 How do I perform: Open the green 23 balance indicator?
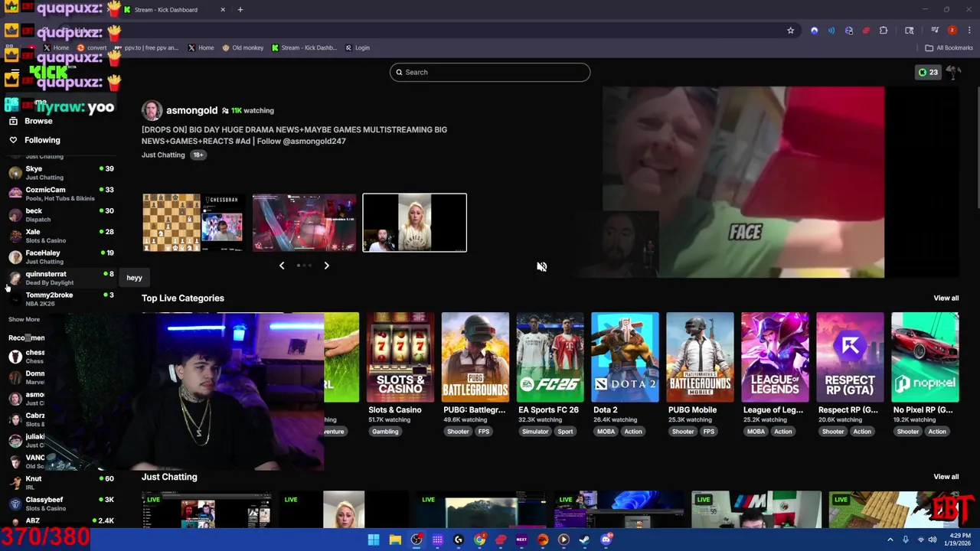click(x=928, y=72)
